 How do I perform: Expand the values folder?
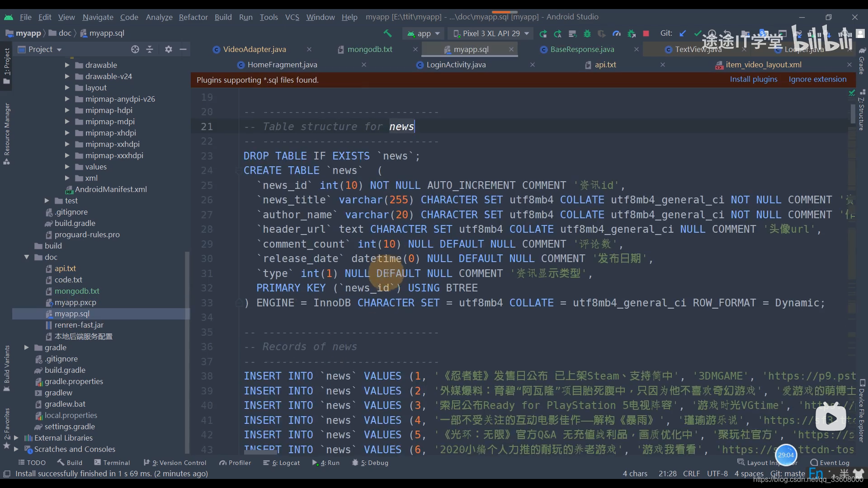(67, 167)
